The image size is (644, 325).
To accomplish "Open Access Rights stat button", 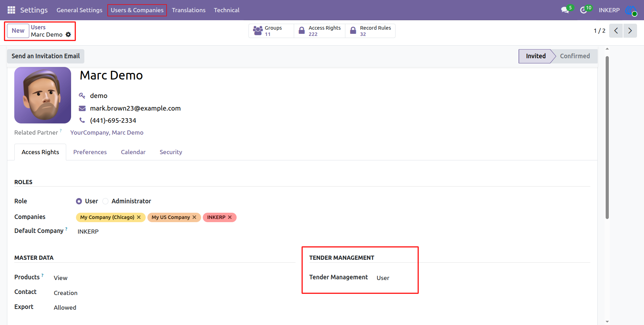I will coord(320,31).
